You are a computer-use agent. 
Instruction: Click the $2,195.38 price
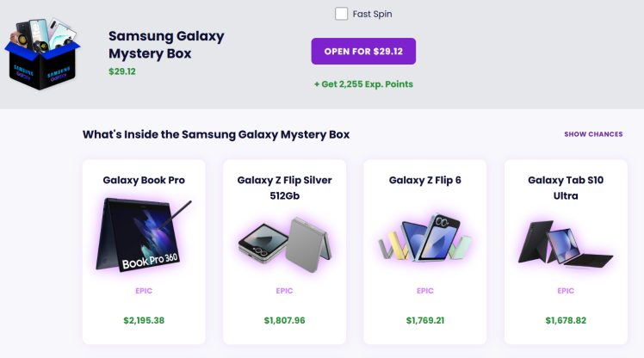pyautogui.click(x=144, y=321)
